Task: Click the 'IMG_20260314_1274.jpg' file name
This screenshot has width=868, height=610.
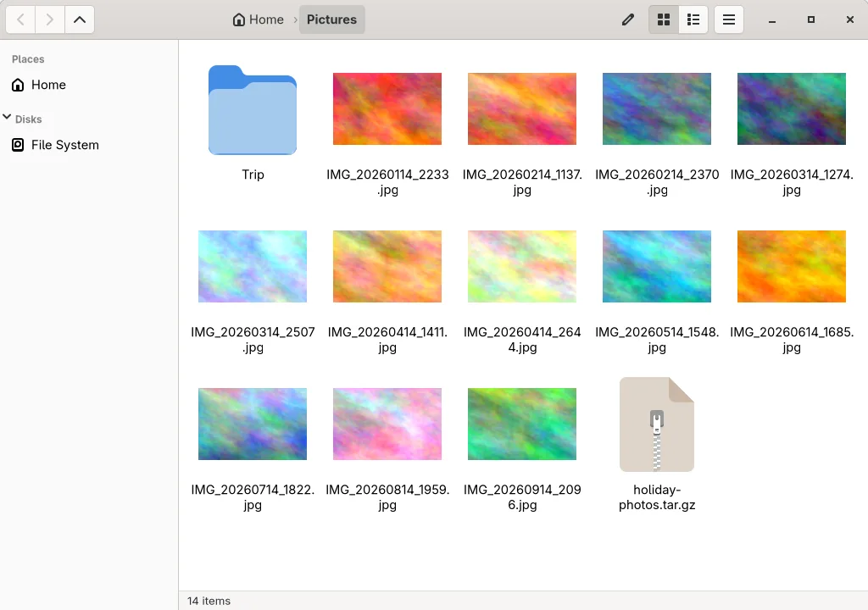Action: [x=792, y=182]
